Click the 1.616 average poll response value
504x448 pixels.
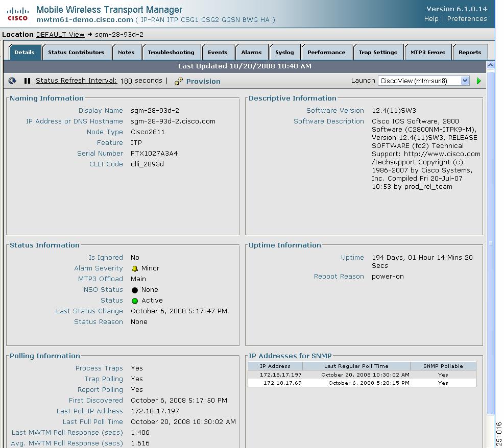pyautogui.click(x=140, y=443)
